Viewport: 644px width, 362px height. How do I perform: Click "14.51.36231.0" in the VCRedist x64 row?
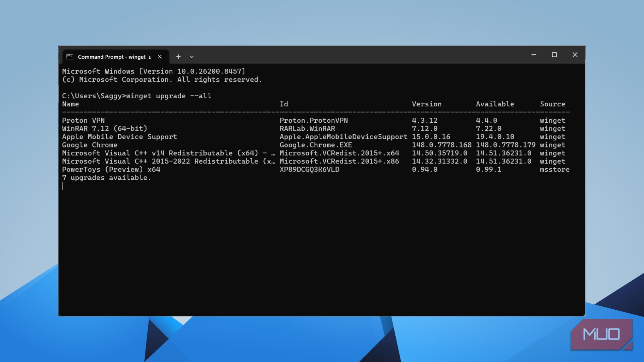point(504,153)
